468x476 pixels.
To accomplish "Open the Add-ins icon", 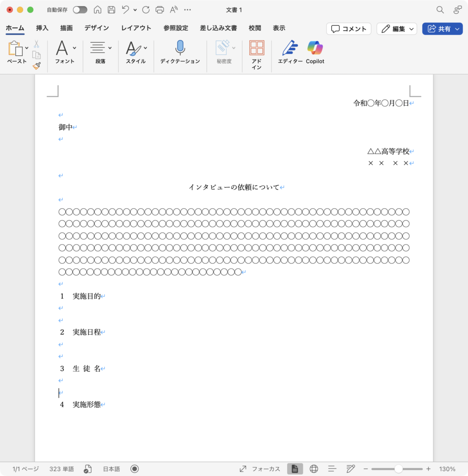I will 256,48.
